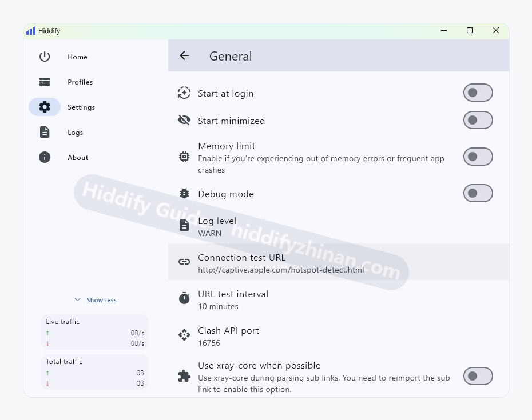
Task: Click the Debug mode bug icon
Action: click(184, 193)
